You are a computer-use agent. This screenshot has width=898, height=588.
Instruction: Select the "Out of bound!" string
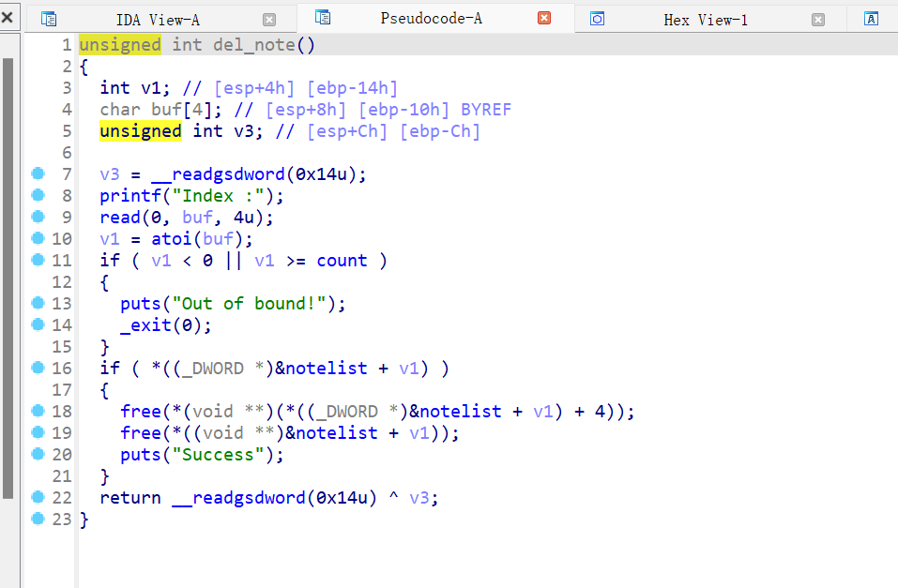250,304
